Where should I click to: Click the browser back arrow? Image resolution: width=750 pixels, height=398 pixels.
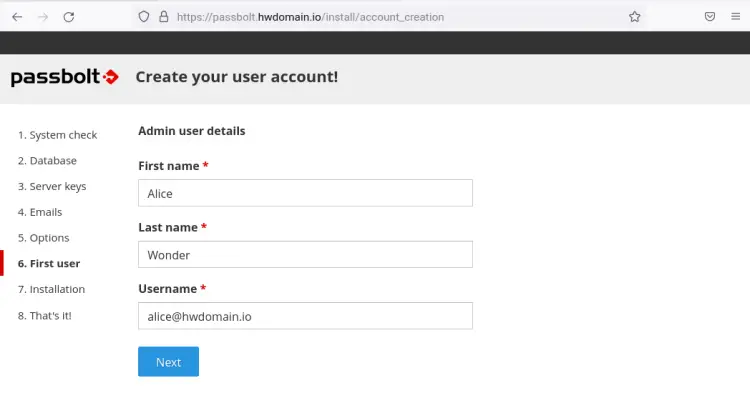coord(17,17)
